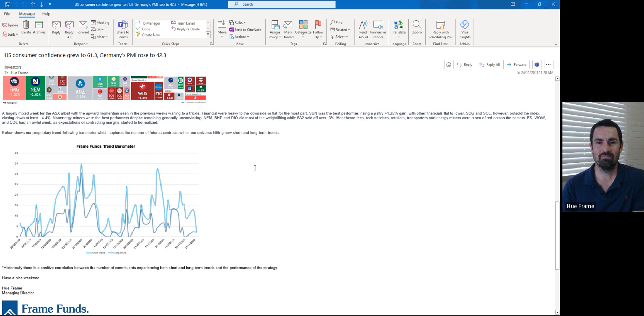Click the scroll-down arrow of message pane
Viewport: 644px width, 316px height.
pyautogui.click(x=557, y=312)
